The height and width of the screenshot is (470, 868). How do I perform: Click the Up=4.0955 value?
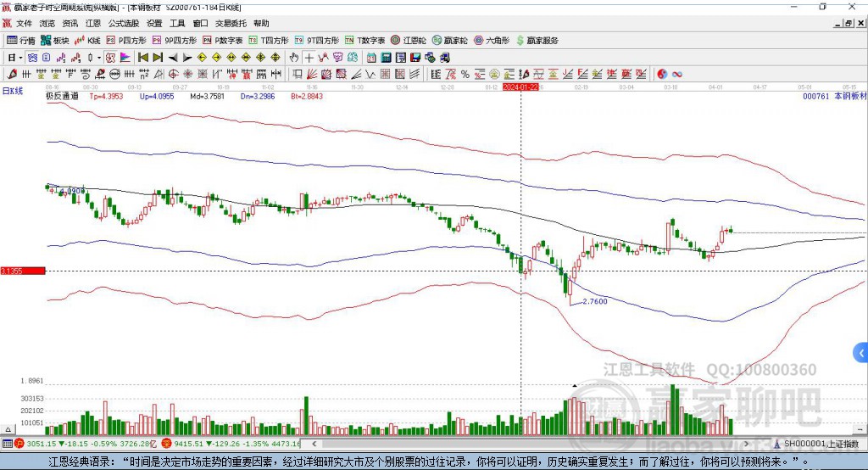[157, 96]
